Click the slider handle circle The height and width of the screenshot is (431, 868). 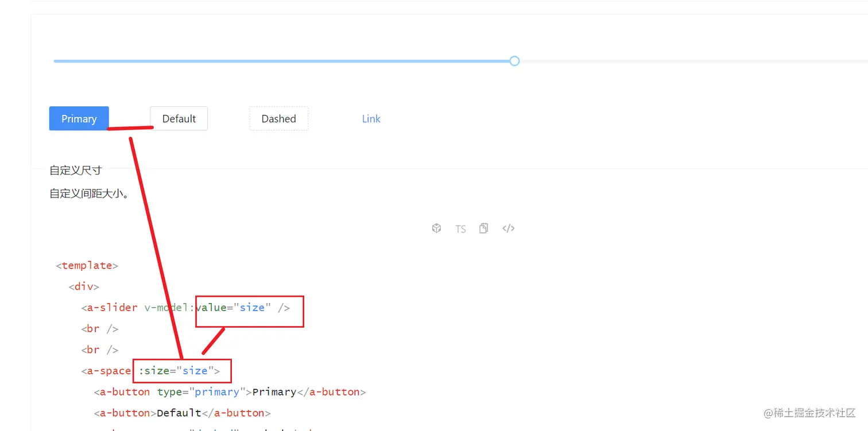(514, 61)
